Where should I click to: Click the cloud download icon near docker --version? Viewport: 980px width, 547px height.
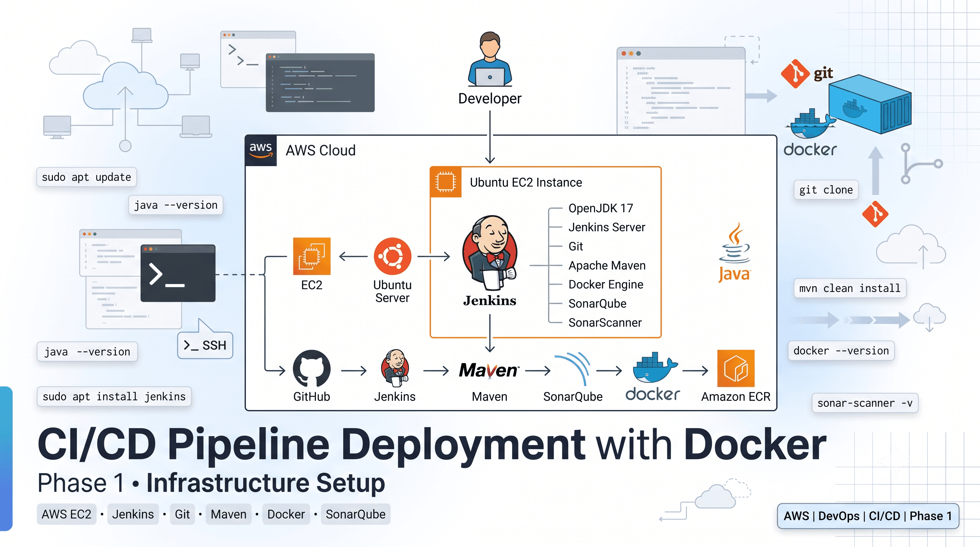(x=929, y=317)
